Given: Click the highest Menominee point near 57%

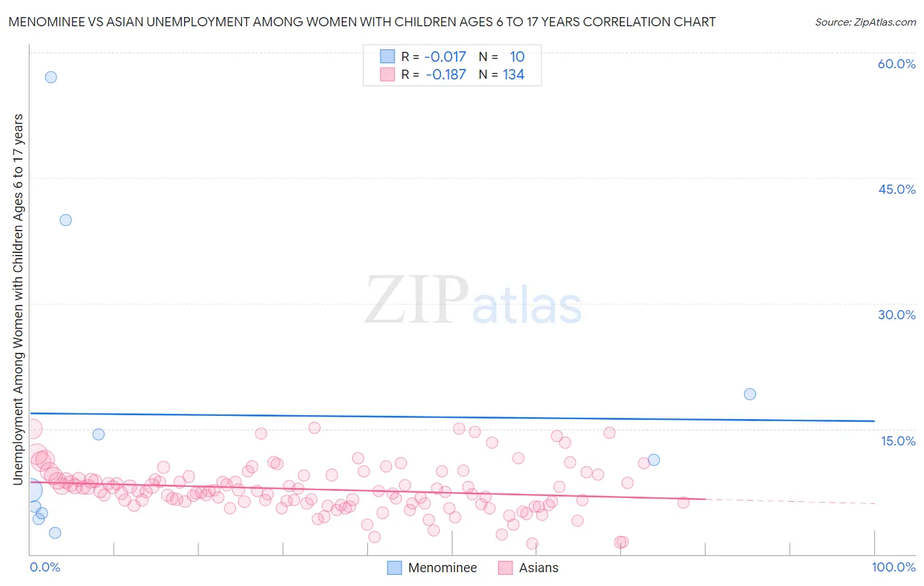Looking at the screenshot, I should (51, 77).
